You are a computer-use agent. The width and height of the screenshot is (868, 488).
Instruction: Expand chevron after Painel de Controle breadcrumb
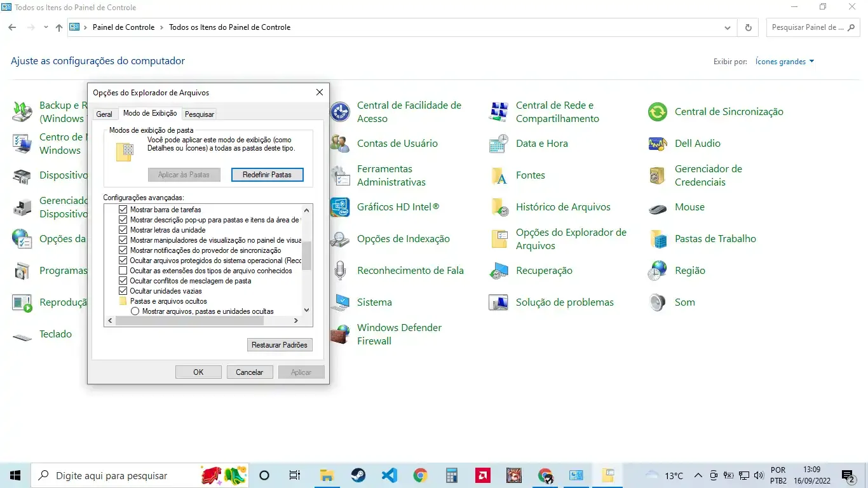[161, 28]
